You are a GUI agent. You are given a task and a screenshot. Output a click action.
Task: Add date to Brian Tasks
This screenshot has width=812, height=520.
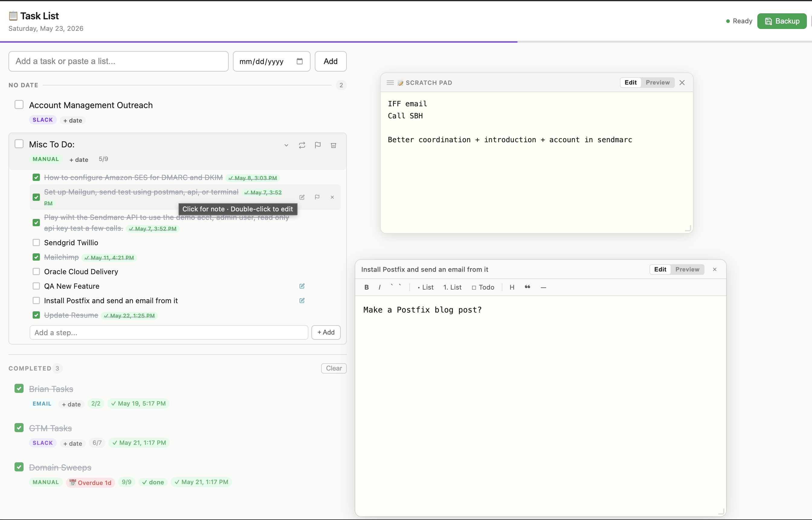point(71,404)
